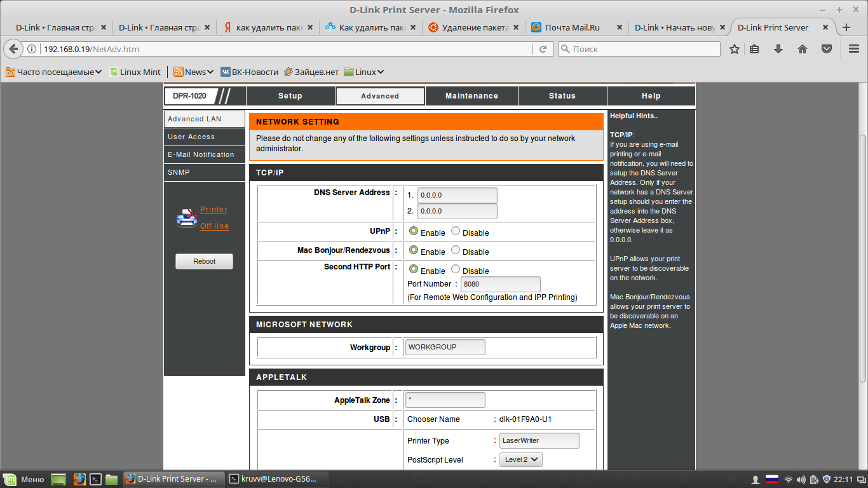Open the PostScript Level dropdown
The image size is (868, 488).
pyautogui.click(x=521, y=459)
